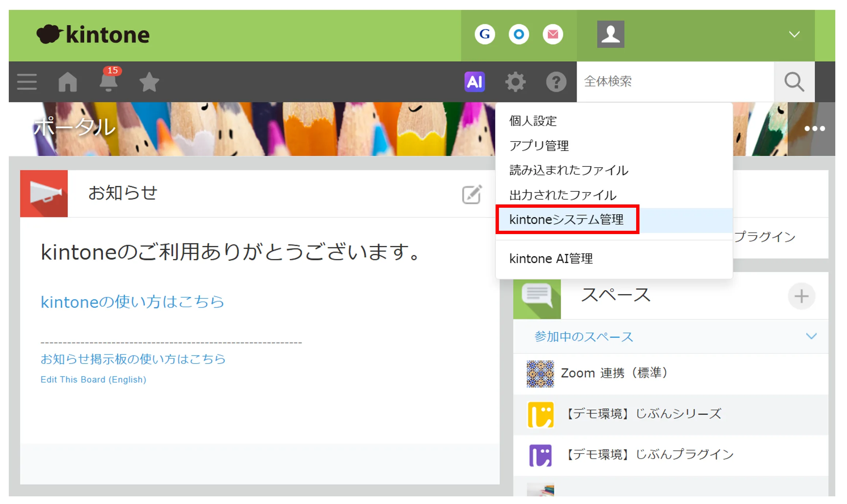Select 出力されたファイル menu item
The image size is (847, 504).
pyautogui.click(x=614, y=195)
